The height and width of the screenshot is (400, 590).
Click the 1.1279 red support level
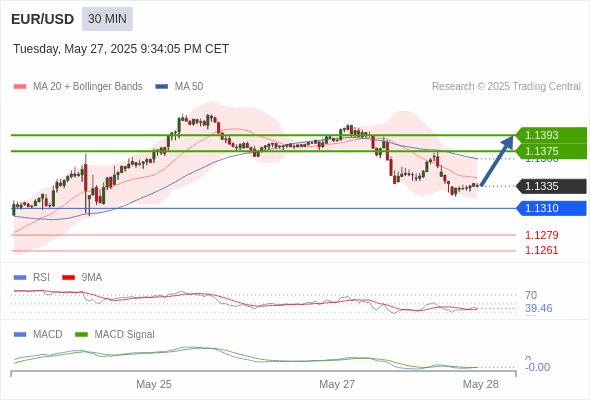[541, 235]
